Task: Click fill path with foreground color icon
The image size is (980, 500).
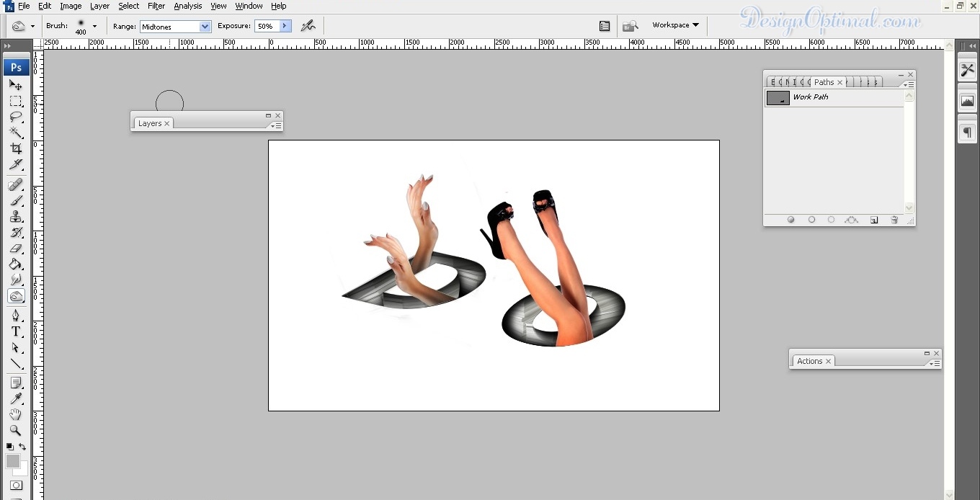Action: (791, 220)
